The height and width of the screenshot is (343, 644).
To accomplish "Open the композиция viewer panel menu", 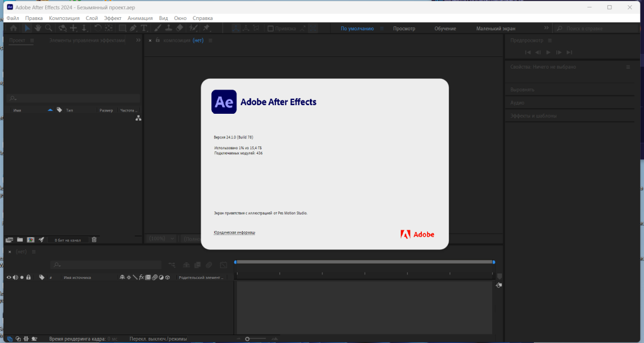I will [x=210, y=40].
